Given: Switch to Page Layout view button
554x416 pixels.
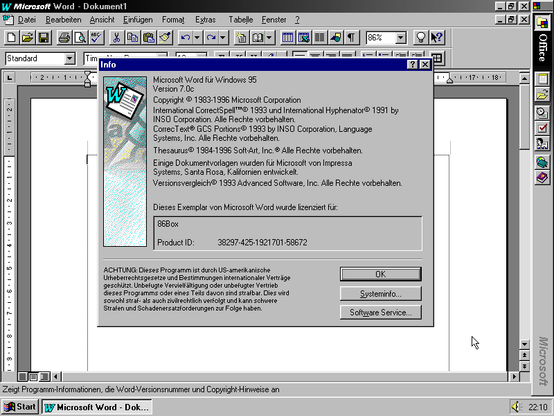Looking at the screenshot, I should (33, 377).
